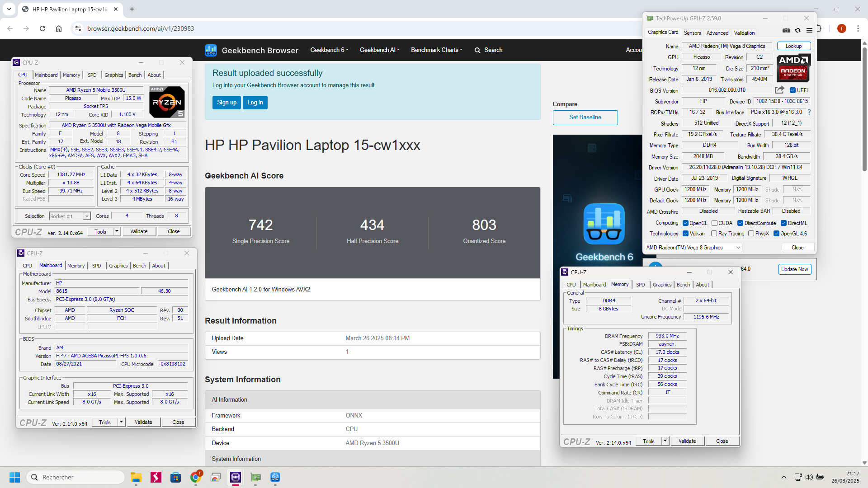Show hidden system tray icons chevron
Screen dimensions: 868x488
[x=783, y=477]
